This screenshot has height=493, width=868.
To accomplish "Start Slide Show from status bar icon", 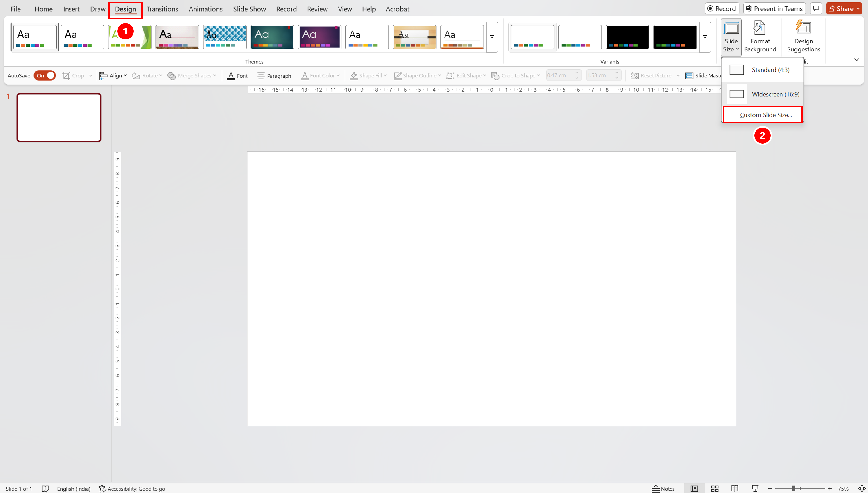I will 755,488.
